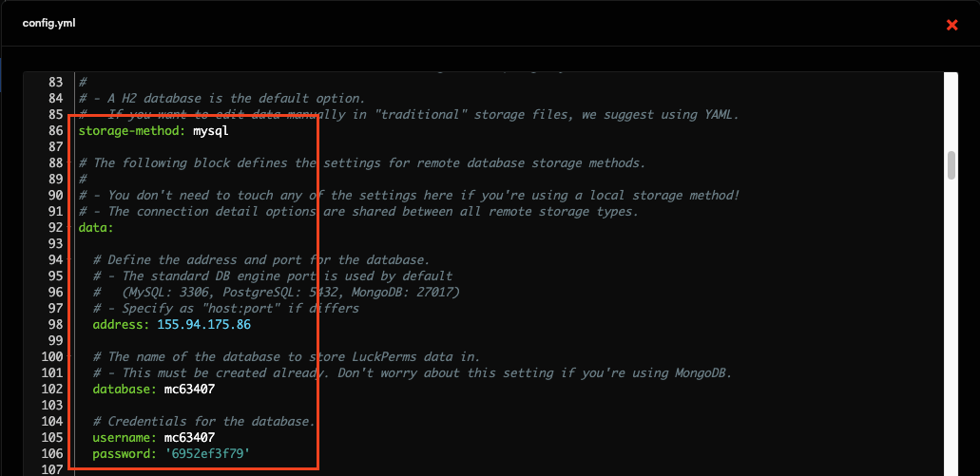Click the Credentials for the database comment
This screenshot has width=980, height=476.
tap(203, 422)
